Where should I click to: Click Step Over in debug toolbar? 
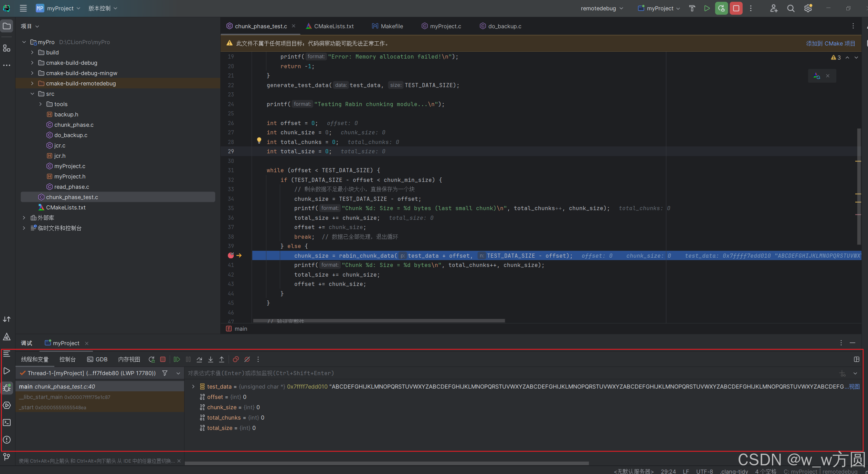pyautogui.click(x=199, y=359)
